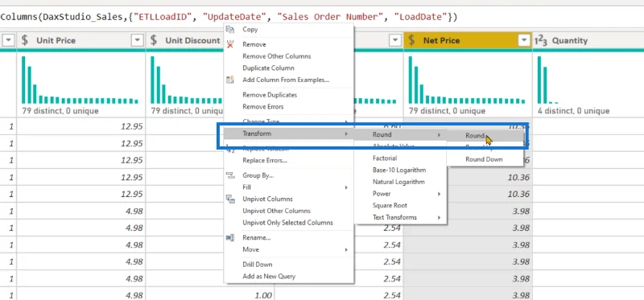Open filter dropdown left of Net Price header

click(x=394, y=40)
